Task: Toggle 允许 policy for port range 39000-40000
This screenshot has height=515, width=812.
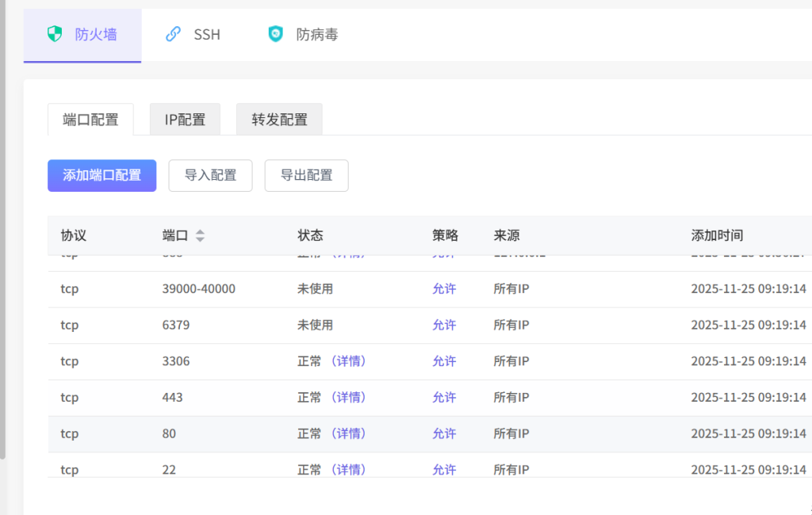Action: coord(444,288)
